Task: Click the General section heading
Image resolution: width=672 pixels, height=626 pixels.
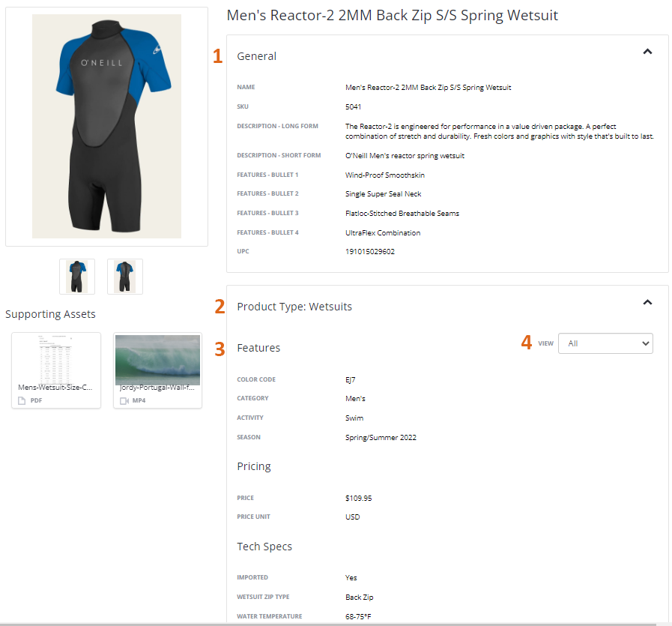Action: (x=257, y=56)
